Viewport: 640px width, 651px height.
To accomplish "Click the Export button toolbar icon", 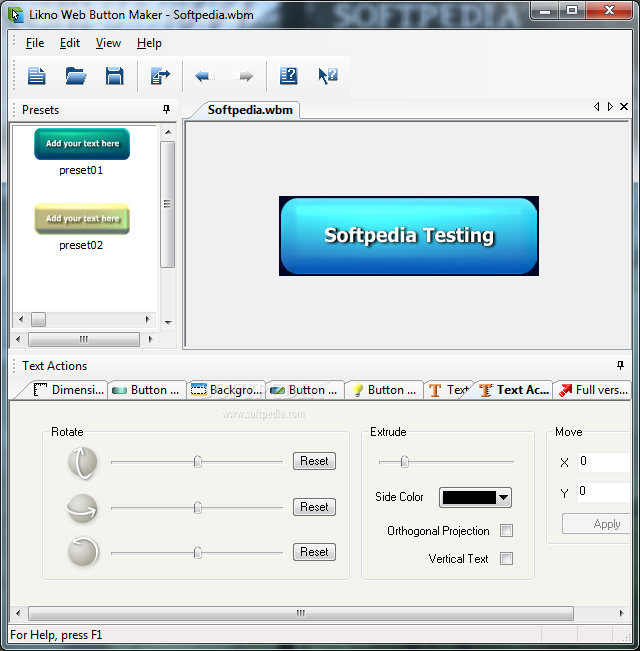I will [x=160, y=76].
